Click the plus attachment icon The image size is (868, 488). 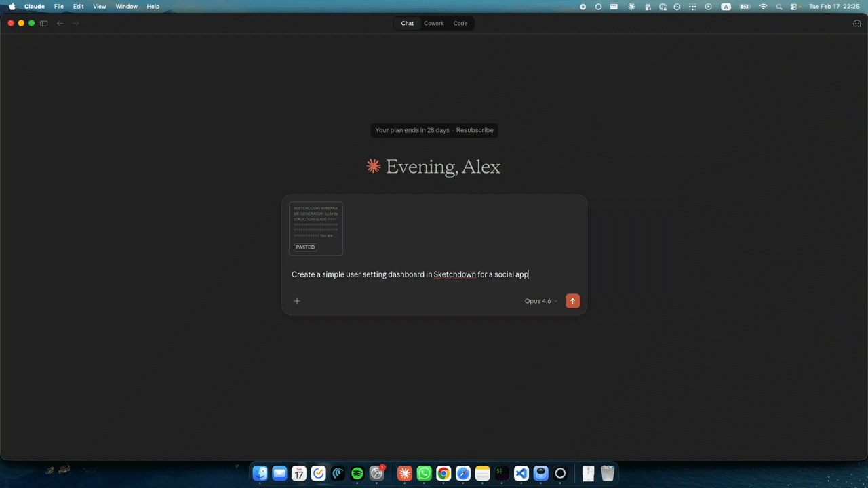tap(297, 301)
